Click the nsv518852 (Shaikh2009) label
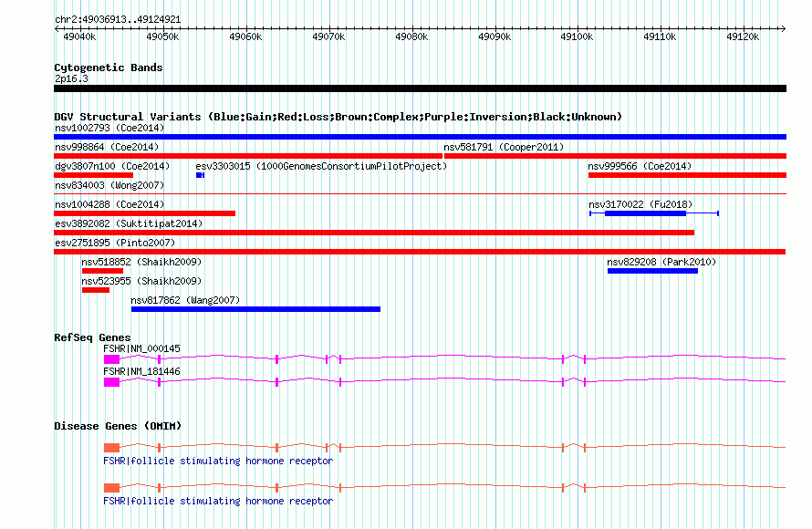Viewport: 812px width, 529px height. (x=142, y=262)
